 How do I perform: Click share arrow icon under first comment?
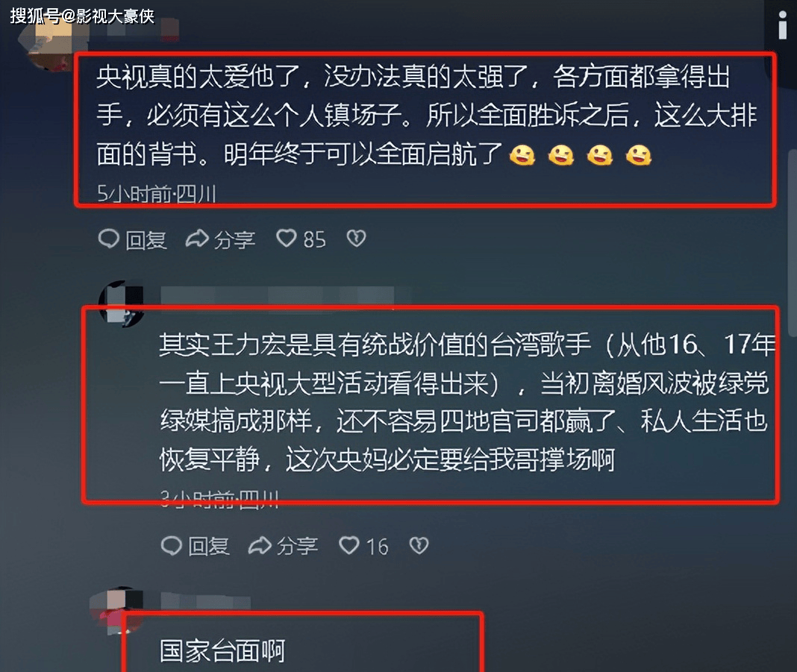197,238
